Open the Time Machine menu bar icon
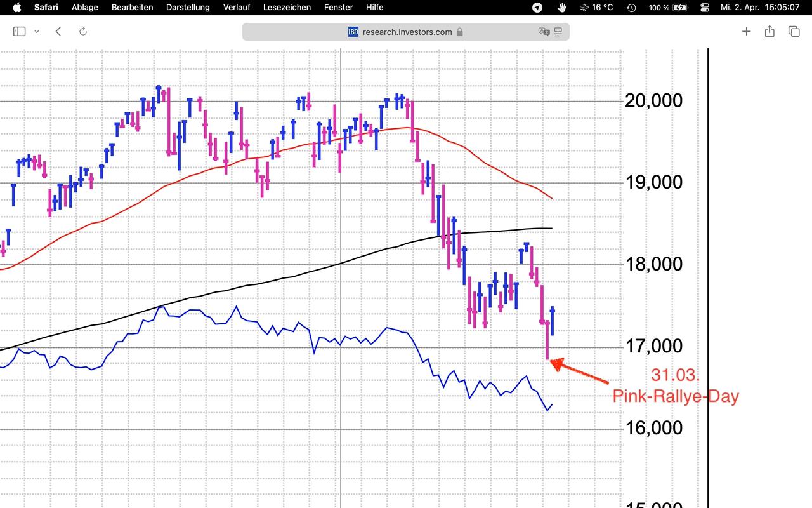This screenshot has height=508, width=812. 631,7
